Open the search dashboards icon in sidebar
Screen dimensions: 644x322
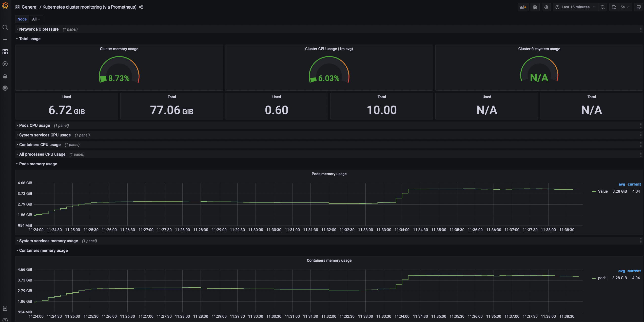click(x=5, y=27)
